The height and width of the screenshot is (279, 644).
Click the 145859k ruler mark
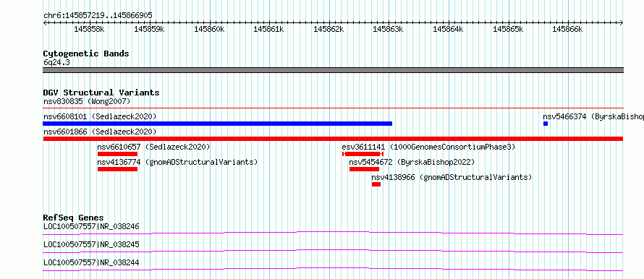click(x=149, y=30)
